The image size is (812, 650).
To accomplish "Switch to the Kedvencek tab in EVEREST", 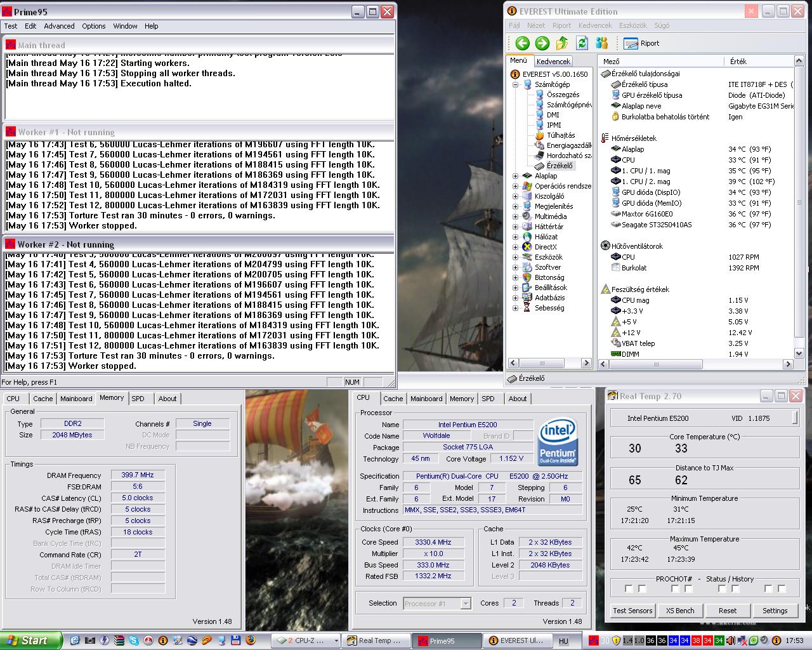I will tap(553, 62).
